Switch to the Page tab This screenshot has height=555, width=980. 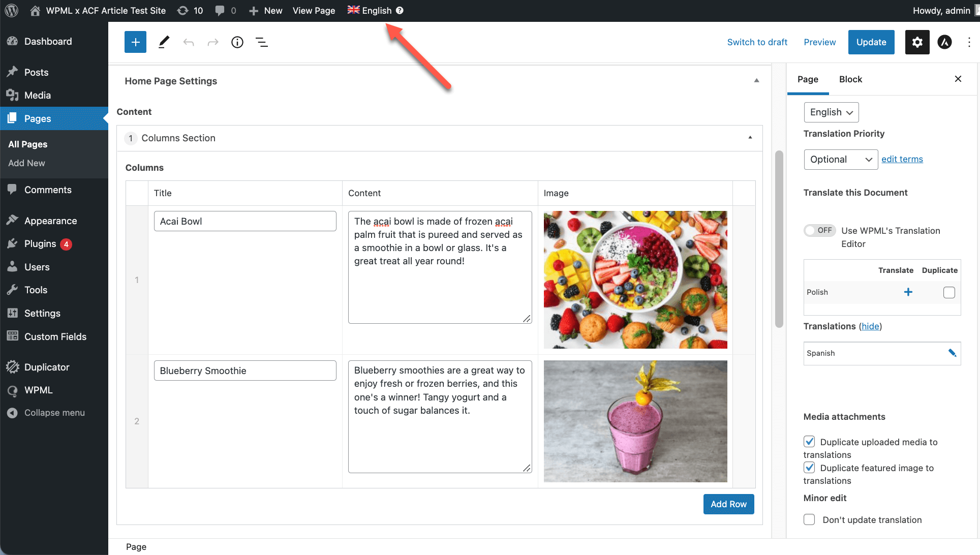tap(808, 79)
